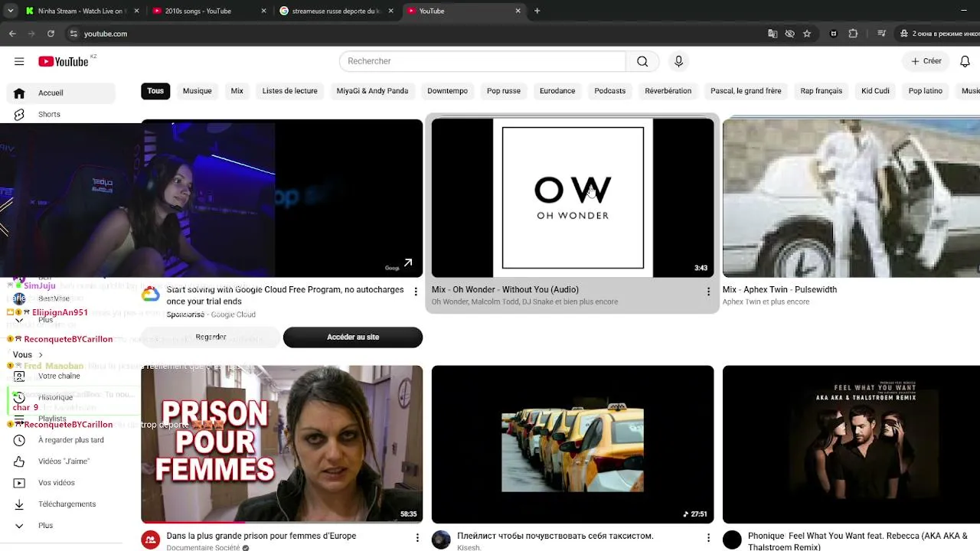Open the translate page icon

tap(773, 34)
